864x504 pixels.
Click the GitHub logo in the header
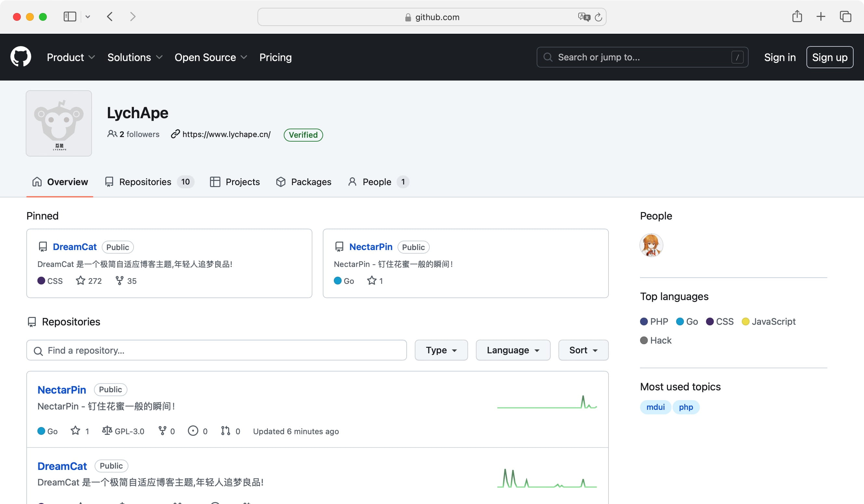(21, 57)
